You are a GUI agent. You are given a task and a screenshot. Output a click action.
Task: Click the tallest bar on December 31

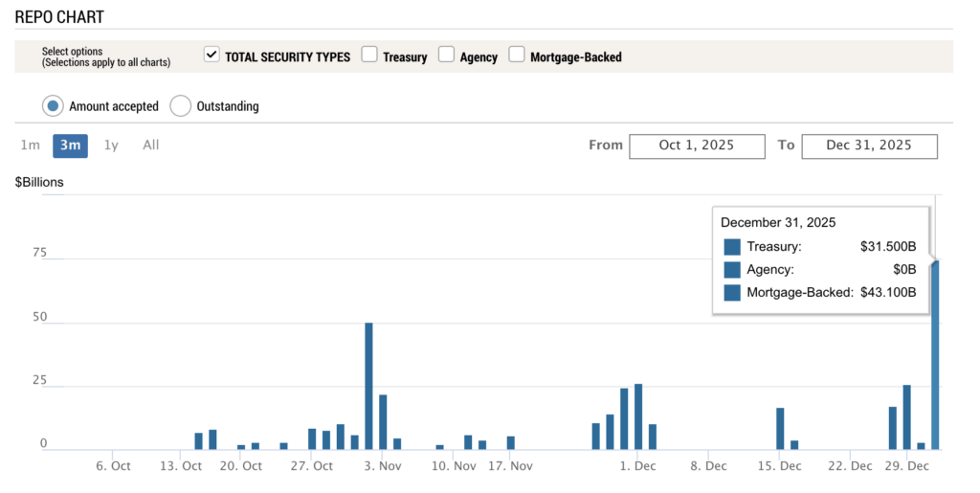coord(935,354)
